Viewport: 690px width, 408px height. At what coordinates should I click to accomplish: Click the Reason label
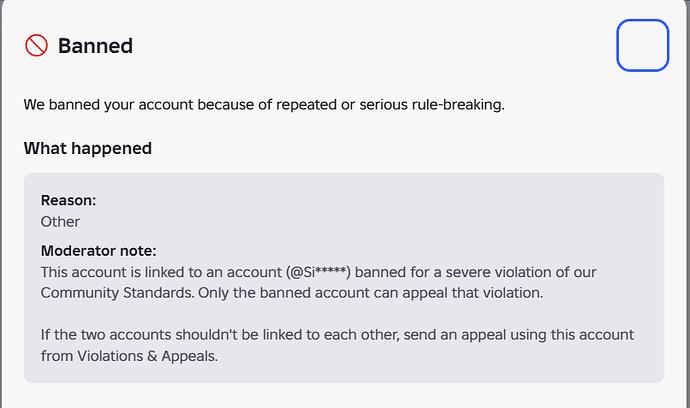pos(68,200)
